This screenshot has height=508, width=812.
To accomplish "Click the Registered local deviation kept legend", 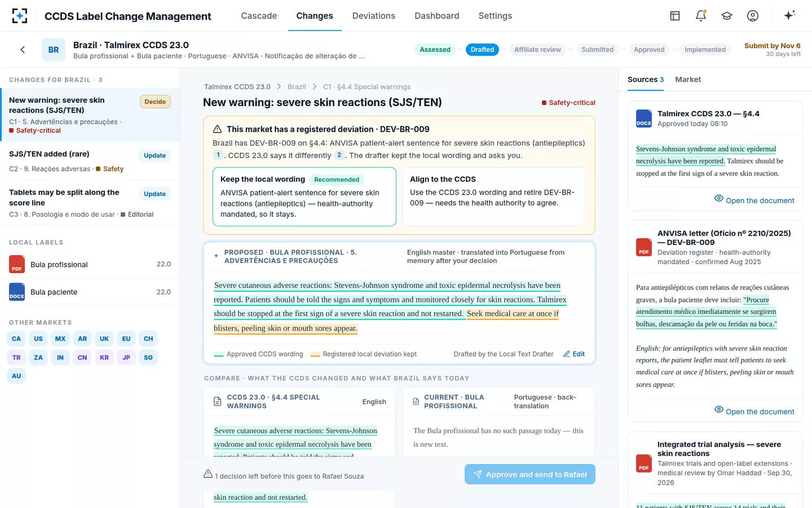I will coord(364,354).
